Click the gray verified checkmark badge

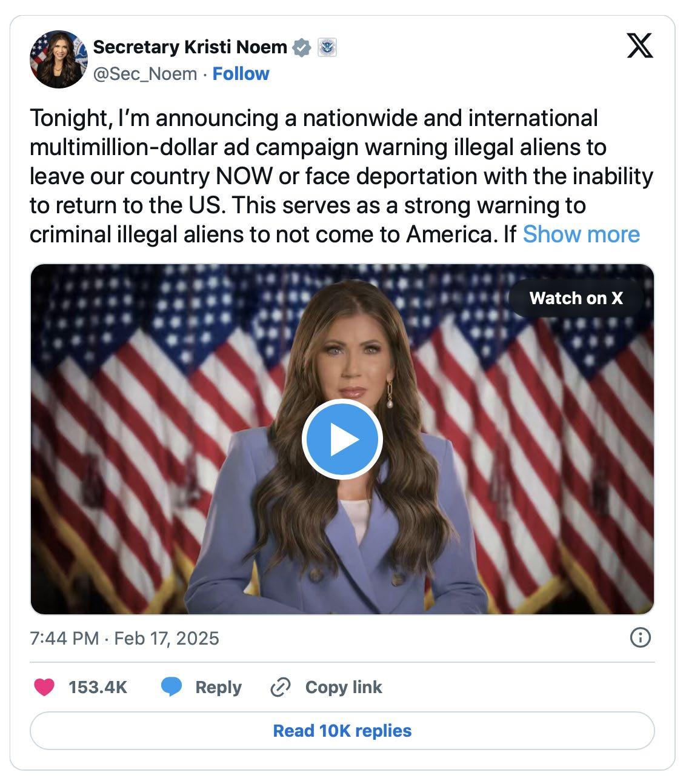(302, 47)
